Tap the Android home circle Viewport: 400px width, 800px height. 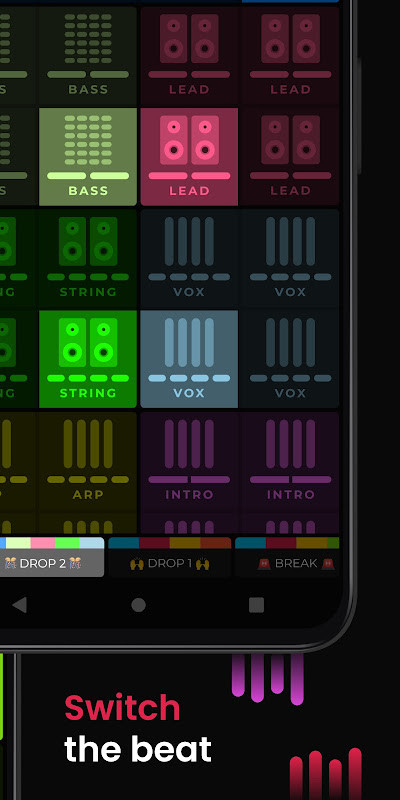coord(138,605)
